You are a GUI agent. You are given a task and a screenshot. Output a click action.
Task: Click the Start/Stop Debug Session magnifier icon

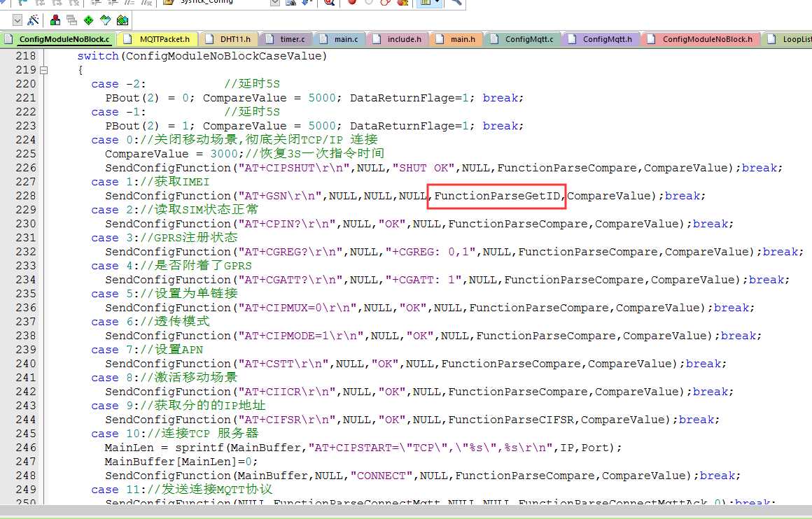coord(328,3)
